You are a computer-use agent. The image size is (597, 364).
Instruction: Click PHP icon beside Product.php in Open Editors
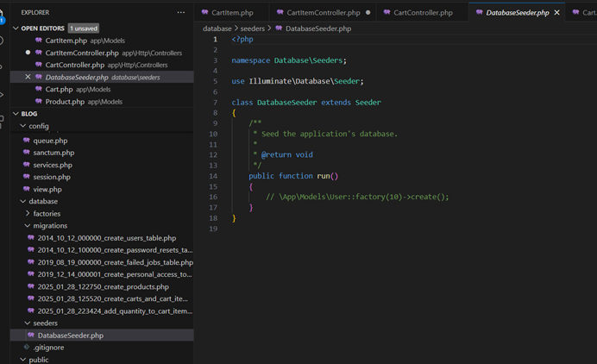point(39,102)
